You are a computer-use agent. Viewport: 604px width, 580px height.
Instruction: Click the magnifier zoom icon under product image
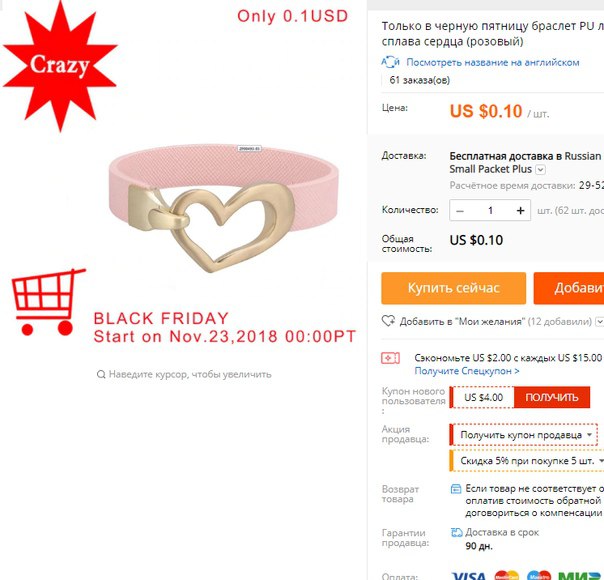click(x=101, y=374)
